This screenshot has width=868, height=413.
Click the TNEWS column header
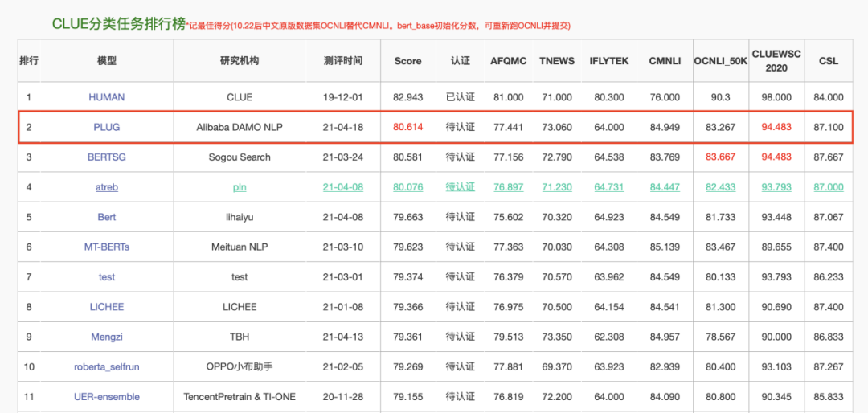pyautogui.click(x=557, y=61)
